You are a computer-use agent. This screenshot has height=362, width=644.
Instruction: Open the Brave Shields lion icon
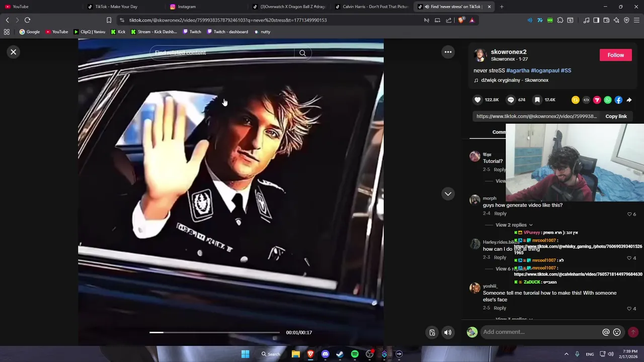tap(461, 20)
